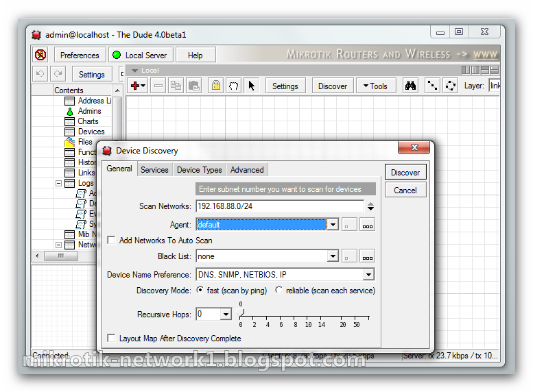Image resolution: width=533 pixels, height=392 pixels.
Task: Click the Devices table icon
Action: [x=70, y=132]
